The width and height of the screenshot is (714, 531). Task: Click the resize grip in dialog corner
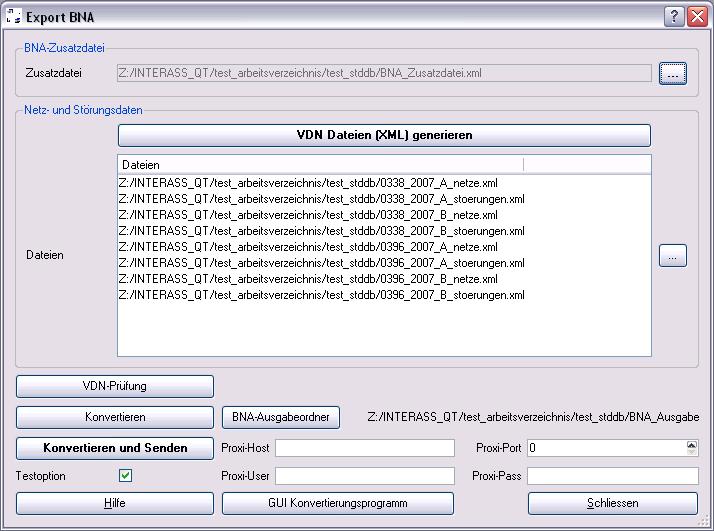[x=705, y=522]
